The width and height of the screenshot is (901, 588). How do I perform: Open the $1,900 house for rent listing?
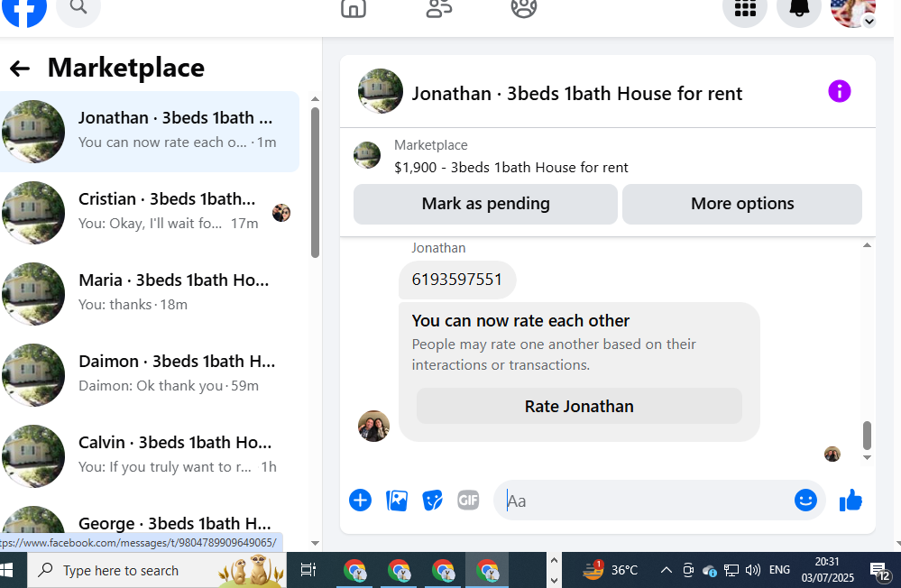pos(510,167)
